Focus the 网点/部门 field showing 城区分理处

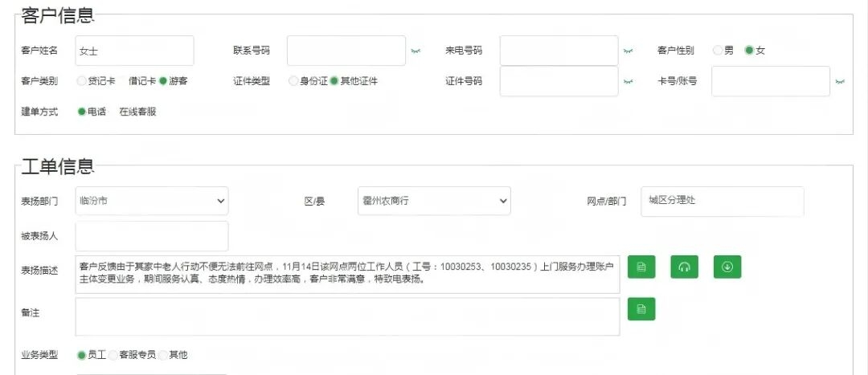tap(722, 201)
